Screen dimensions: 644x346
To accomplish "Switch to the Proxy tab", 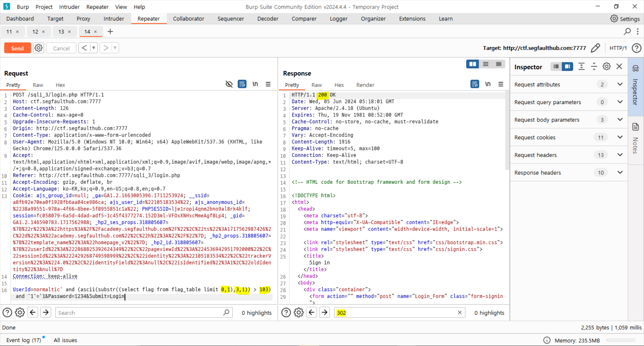I will tap(83, 19).
